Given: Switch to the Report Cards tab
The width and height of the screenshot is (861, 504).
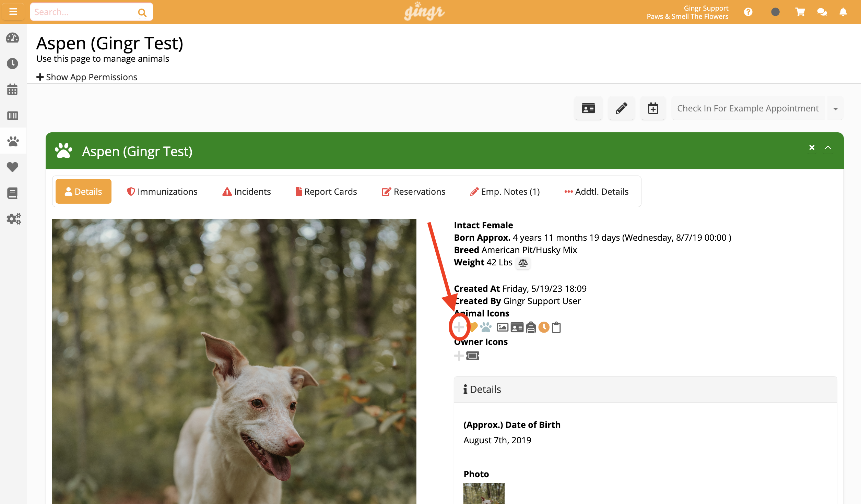Looking at the screenshot, I should [326, 191].
